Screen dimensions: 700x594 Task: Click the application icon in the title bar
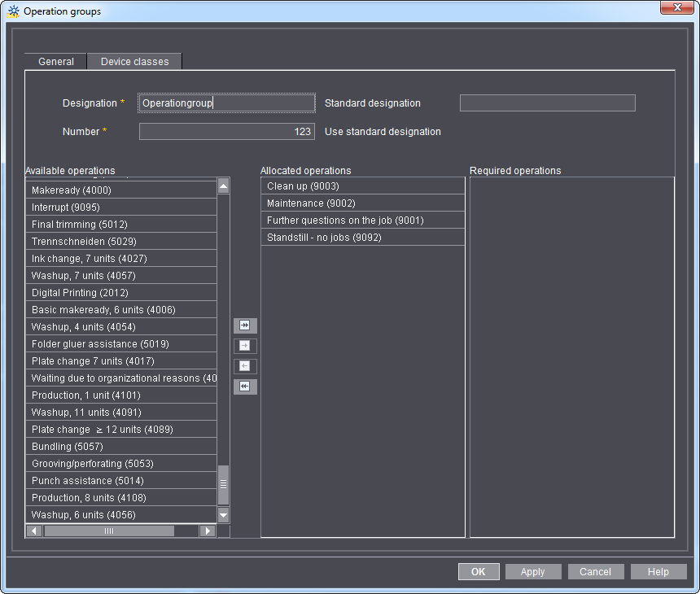click(11, 11)
